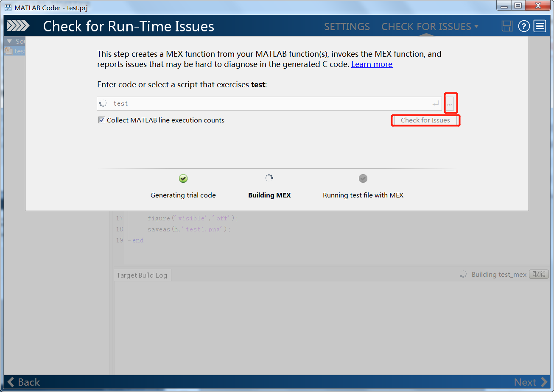This screenshot has height=392, width=554.
Task: Proceed with the Next button
Action: pos(531,382)
